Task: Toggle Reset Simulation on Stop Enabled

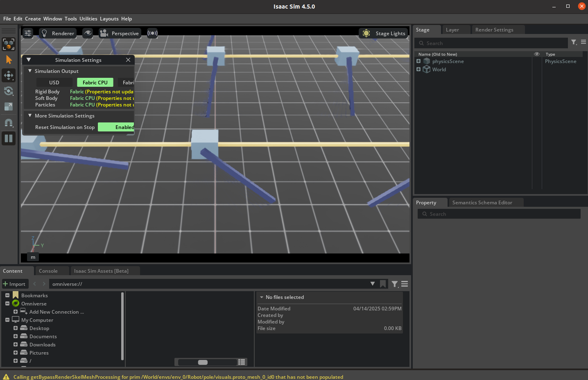Action: pos(116,127)
